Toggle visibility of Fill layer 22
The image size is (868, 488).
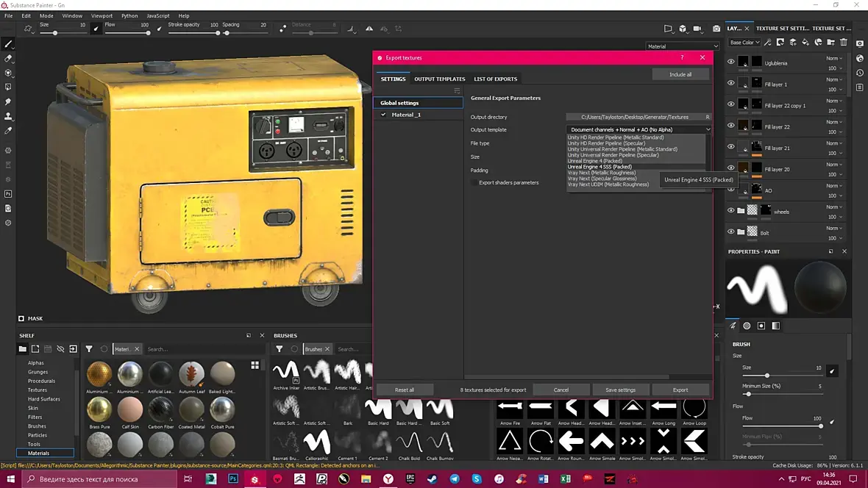tap(730, 126)
